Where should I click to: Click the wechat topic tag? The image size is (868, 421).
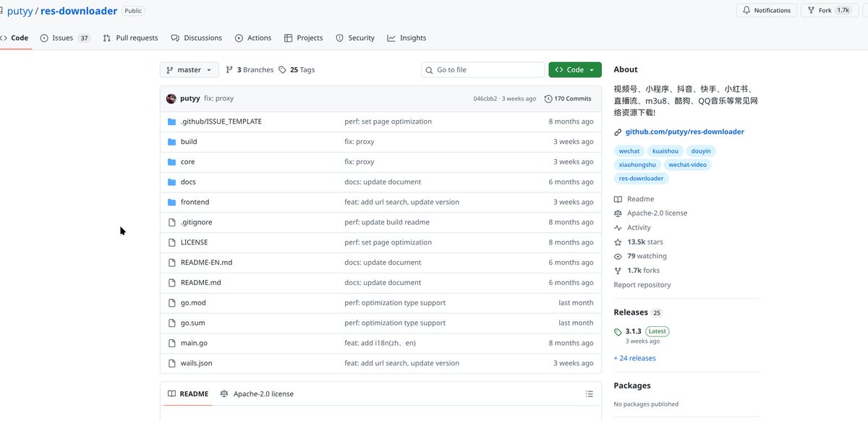pos(629,151)
